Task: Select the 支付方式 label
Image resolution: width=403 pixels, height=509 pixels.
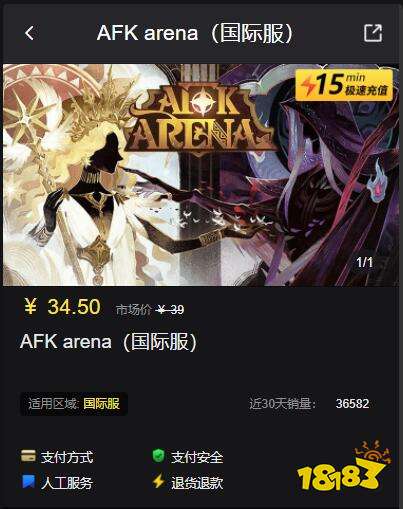Action: [x=67, y=457]
